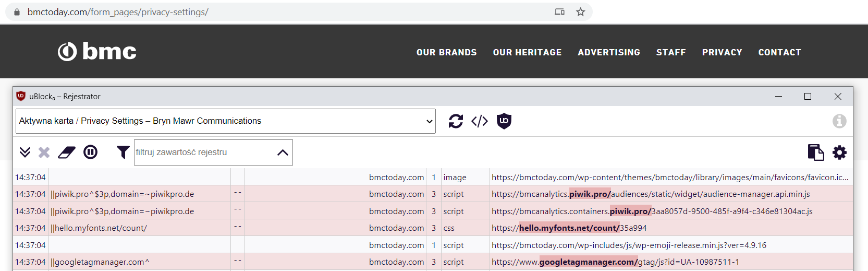Click the cast/devices icon in address bar

(559, 12)
